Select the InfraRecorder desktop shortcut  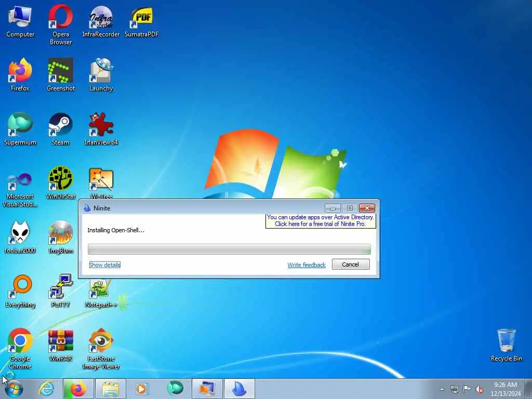pyautogui.click(x=101, y=21)
